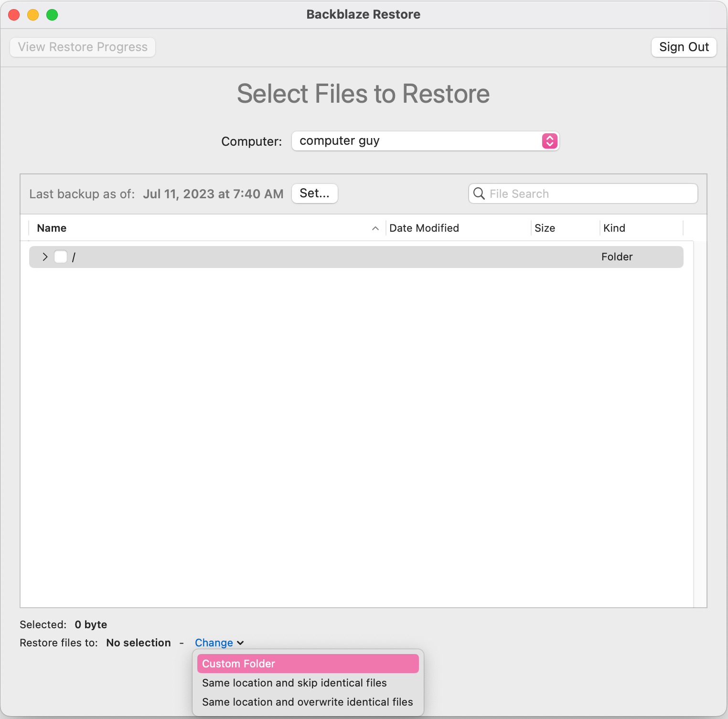Click the computer selector stepper arrows

pyautogui.click(x=550, y=141)
